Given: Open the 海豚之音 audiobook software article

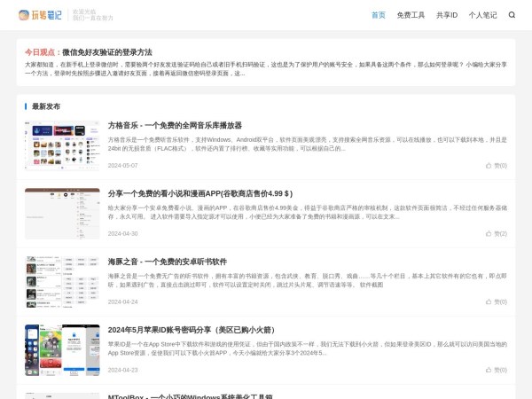Looking at the screenshot, I should [168, 262].
